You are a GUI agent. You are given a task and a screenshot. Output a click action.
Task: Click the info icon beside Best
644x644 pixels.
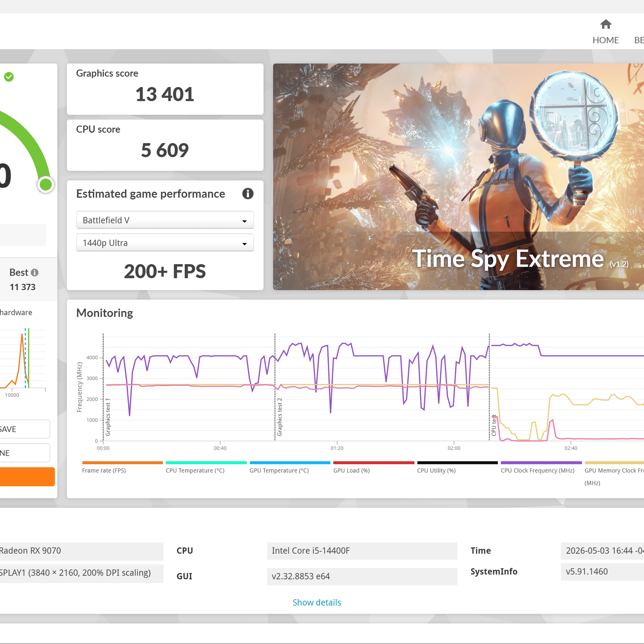click(35, 273)
